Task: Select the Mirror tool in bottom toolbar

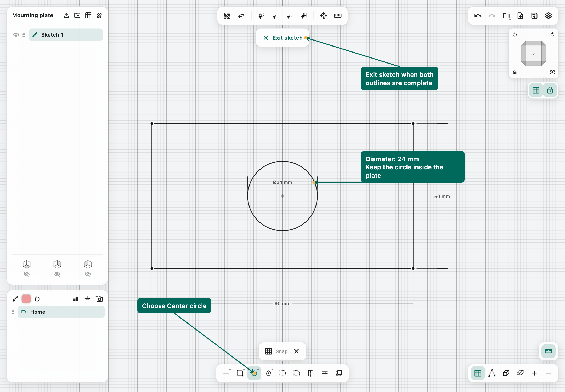Action: 311,373
